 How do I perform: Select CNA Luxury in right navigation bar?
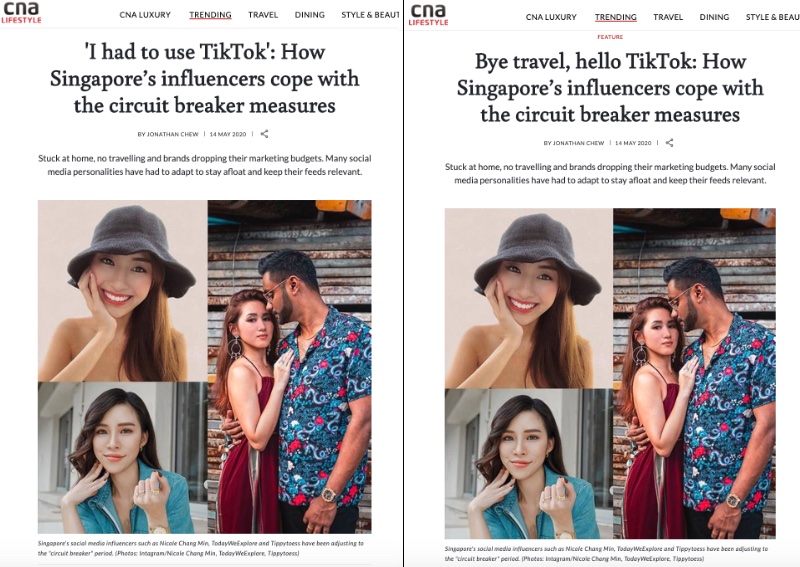coord(551,17)
